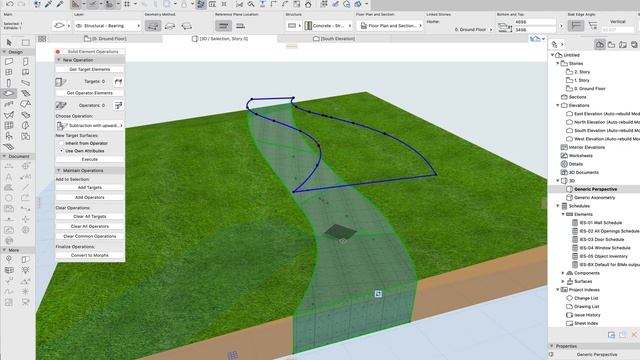Image resolution: width=640 pixels, height=360 pixels.
Task: Click the operator selection icon beside Operators: 0
Action: 118,105
